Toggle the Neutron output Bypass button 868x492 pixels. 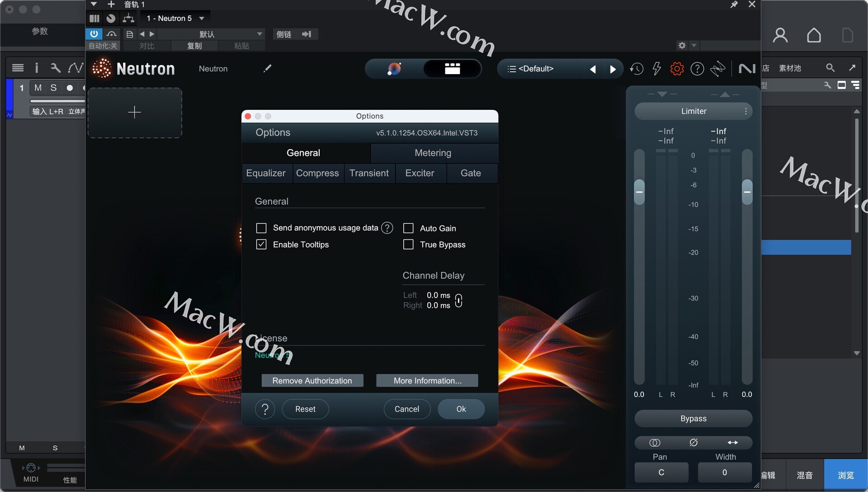[693, 419]
